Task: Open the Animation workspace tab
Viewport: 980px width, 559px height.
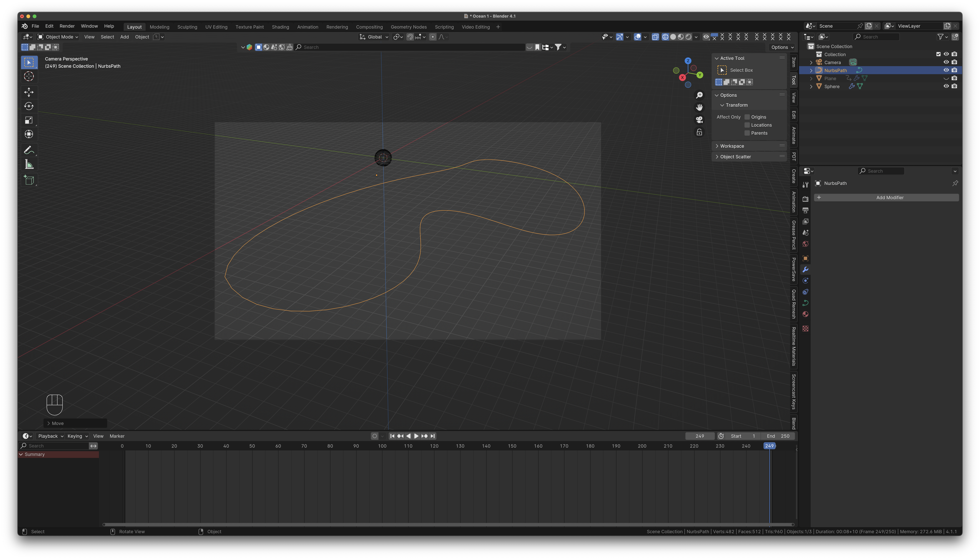Action: point(308,27)
